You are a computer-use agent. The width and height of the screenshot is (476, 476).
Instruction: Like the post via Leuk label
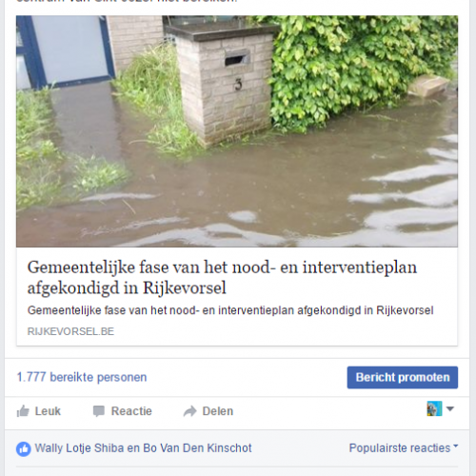pyautogui.click(x=48, y=411)
